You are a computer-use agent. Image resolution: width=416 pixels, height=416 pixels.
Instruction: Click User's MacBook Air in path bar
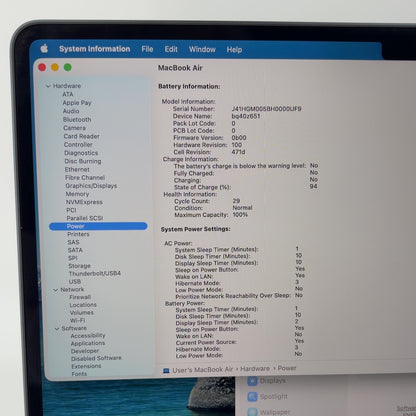[203, 370]
